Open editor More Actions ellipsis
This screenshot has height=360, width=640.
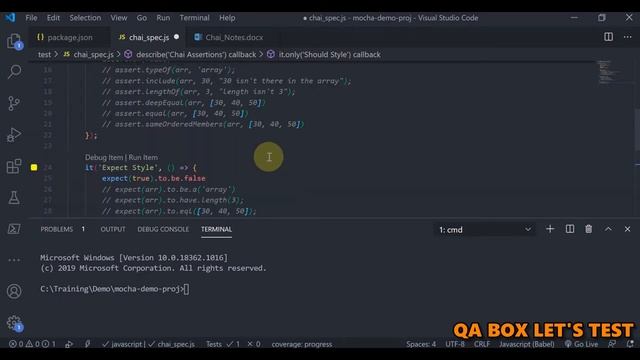point(627,37)
